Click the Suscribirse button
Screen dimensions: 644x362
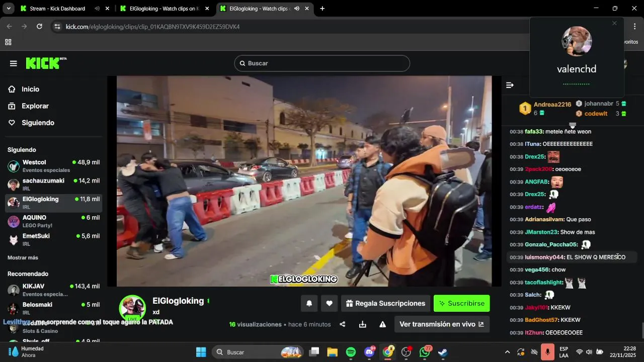click(x=461, y=303)
